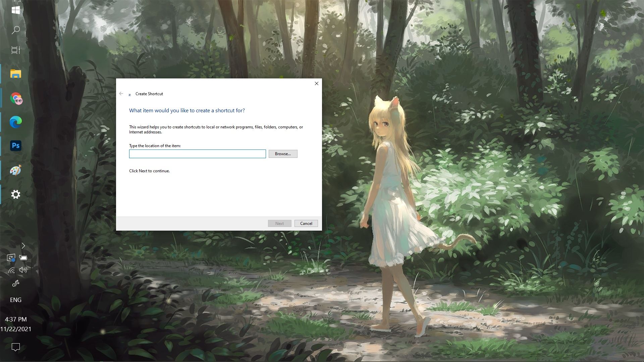Open Settings from taskbar
This screenshot has height=362, width=644.
coord(16,194)
